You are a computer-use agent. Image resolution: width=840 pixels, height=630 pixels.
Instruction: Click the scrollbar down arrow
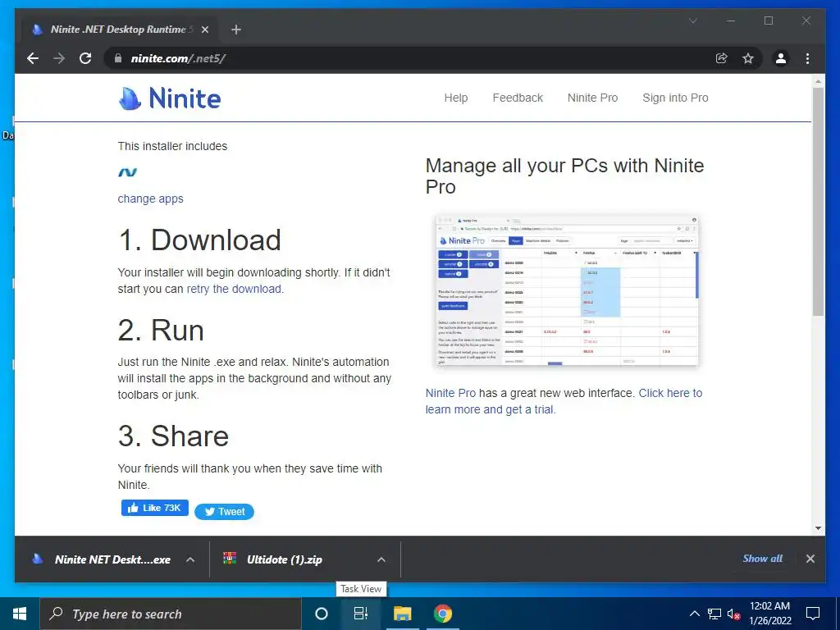[x=818, y=528]
